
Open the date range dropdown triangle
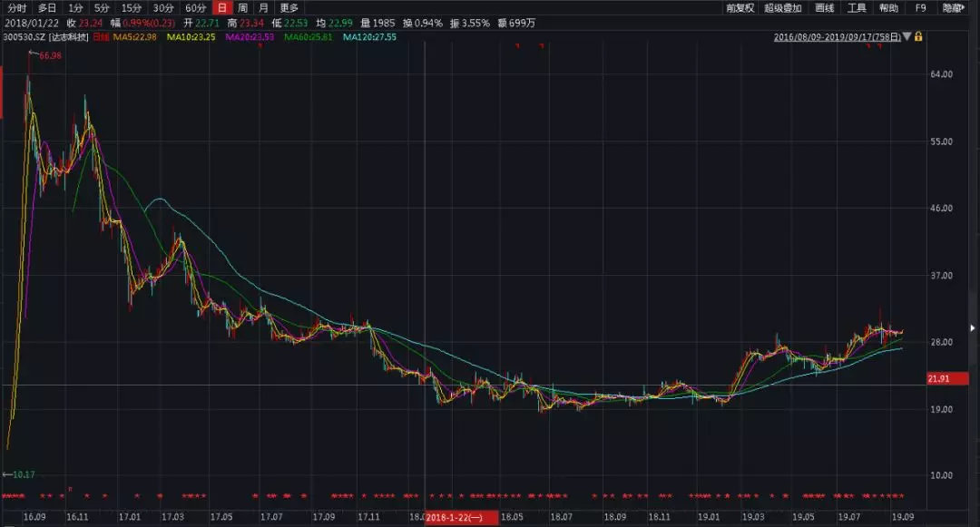point(907,37)
